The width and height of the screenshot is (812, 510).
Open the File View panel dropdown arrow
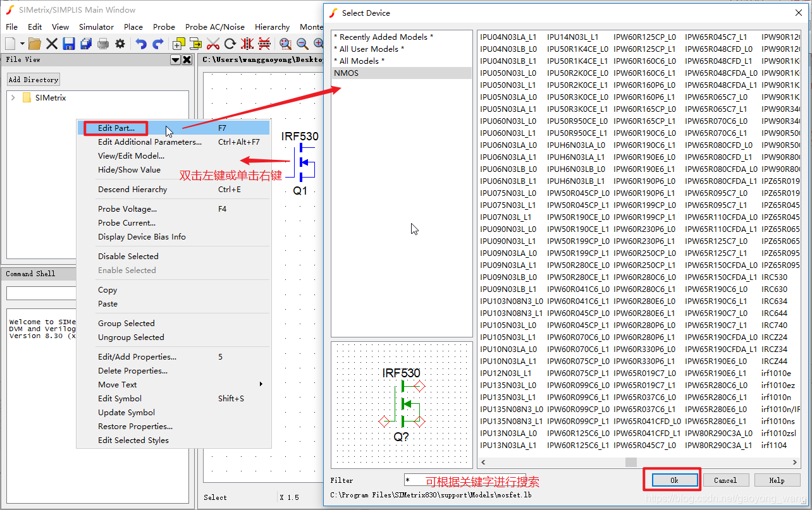click(176, 59)
